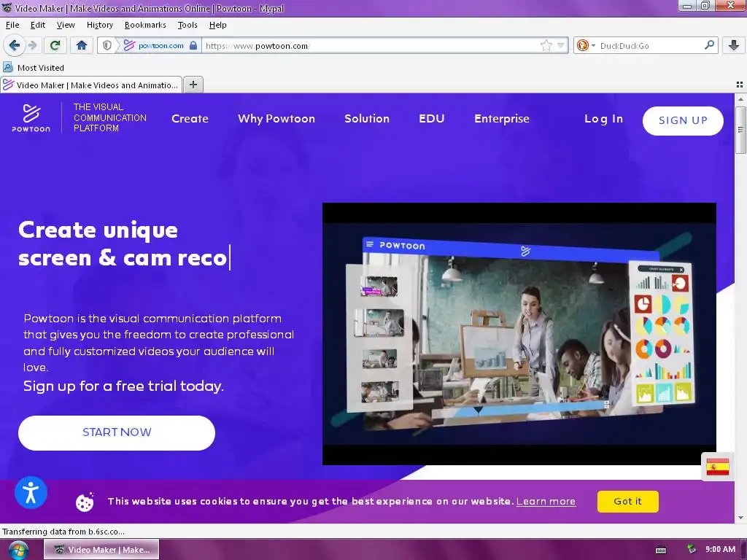Click the browser Forward arrow button

(x=32, y=45)
